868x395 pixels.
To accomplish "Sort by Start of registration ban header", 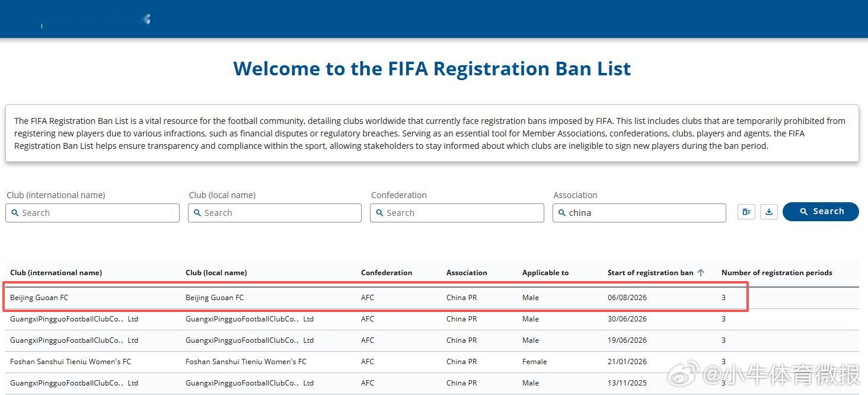I will [650, 273].
